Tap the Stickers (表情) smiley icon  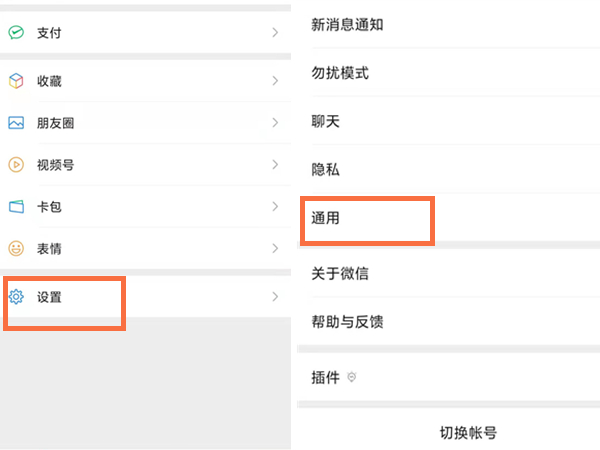click(x=16, y=248)
